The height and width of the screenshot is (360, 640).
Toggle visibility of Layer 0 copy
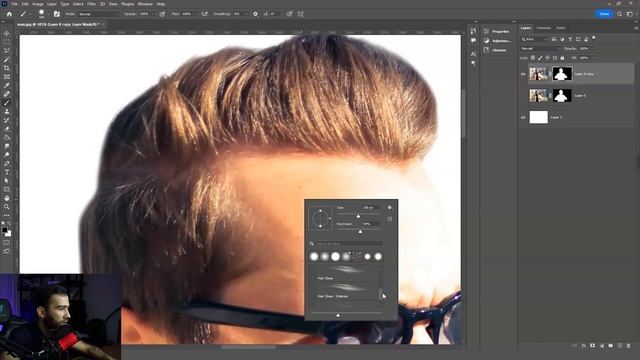[523, 74]
